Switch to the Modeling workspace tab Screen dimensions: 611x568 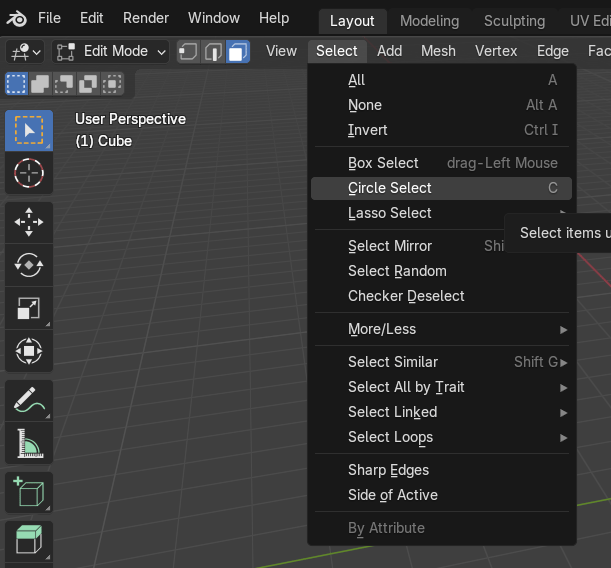[429, 21]
